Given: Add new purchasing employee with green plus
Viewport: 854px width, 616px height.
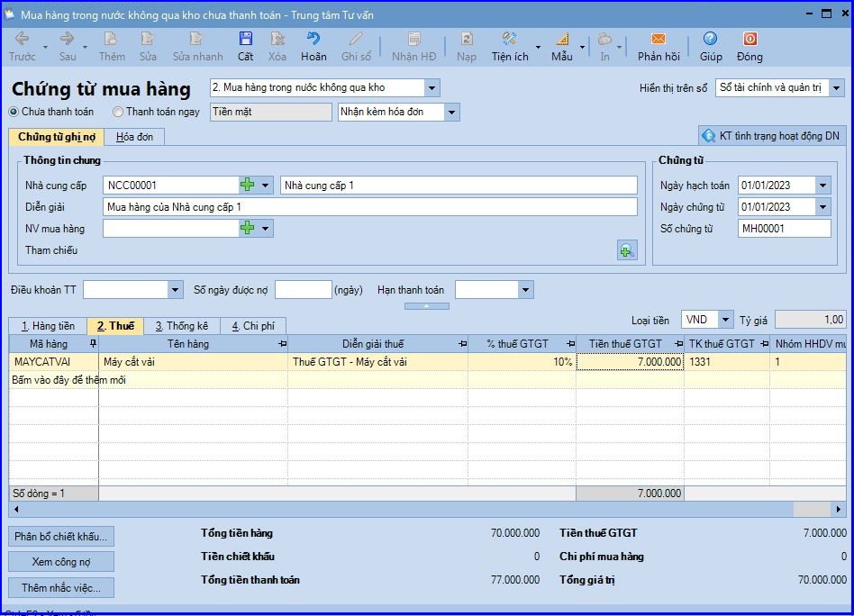Looking at the screenshot, I should coord(247,228).
